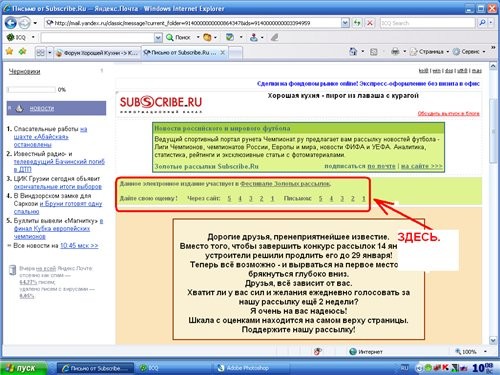Click the gray eraser highlight icon
The width and height of the screenshot is (500, 375).
click(x=274, y=37)
